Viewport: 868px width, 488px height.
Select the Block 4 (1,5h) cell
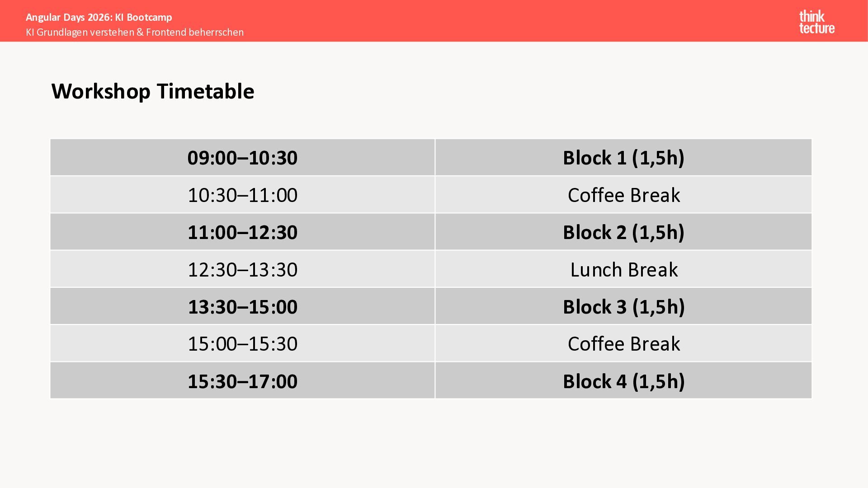pyautogui.click(x=623, y=381)
